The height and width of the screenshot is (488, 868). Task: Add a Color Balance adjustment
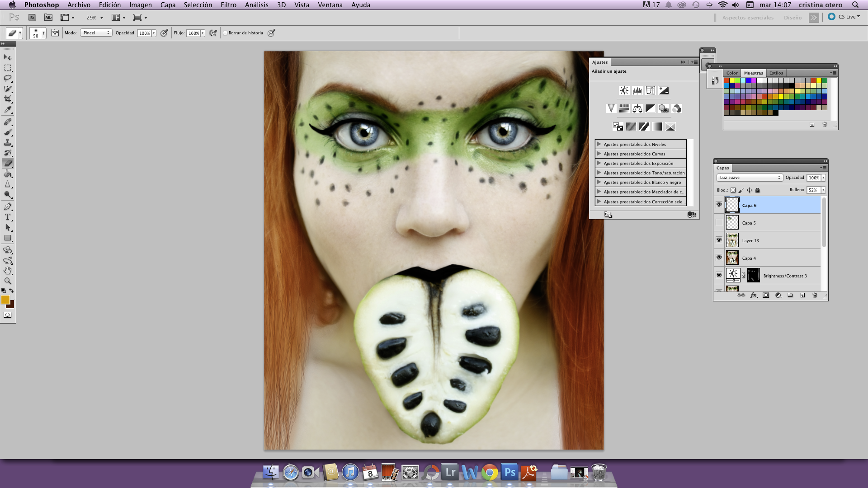[x=637, y=108]
